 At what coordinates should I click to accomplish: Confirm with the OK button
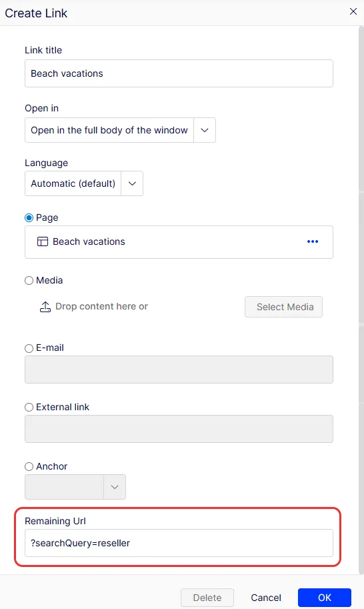(x=325, y=598)
